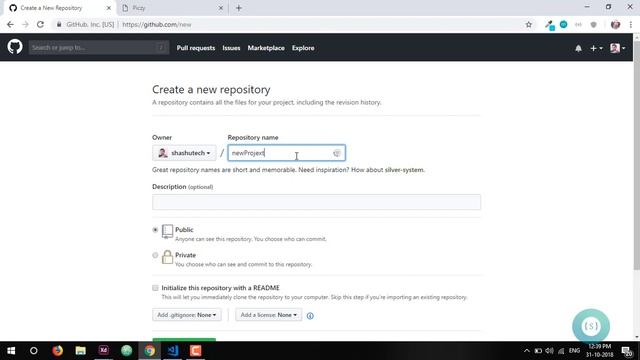Use suggested name silver-system
640x360 pixels.
pyautogui.click(x=404, y=170)
